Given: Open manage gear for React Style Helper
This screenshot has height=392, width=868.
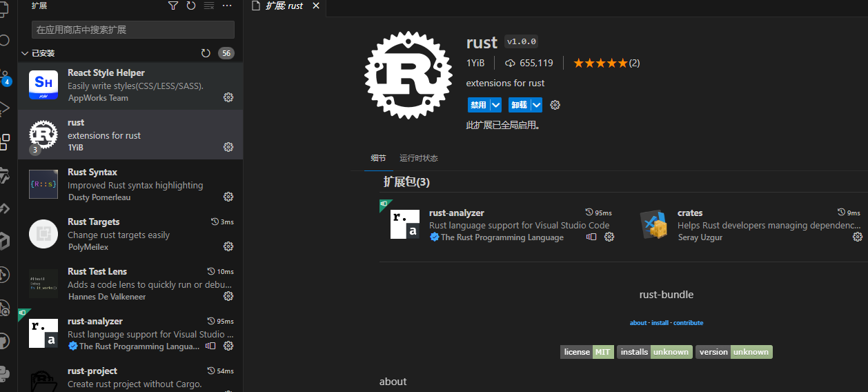Looking at the screenshot, I should (228, 97).
